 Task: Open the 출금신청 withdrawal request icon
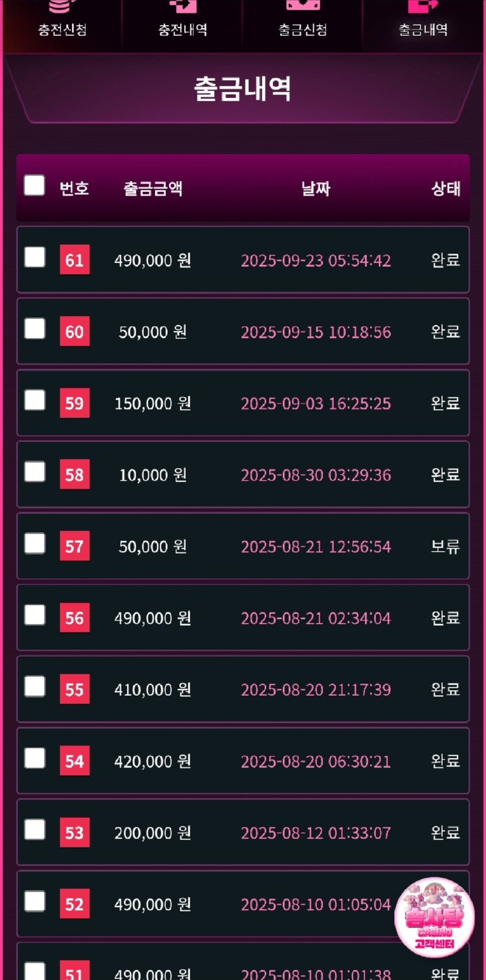[x=303, y=19]
